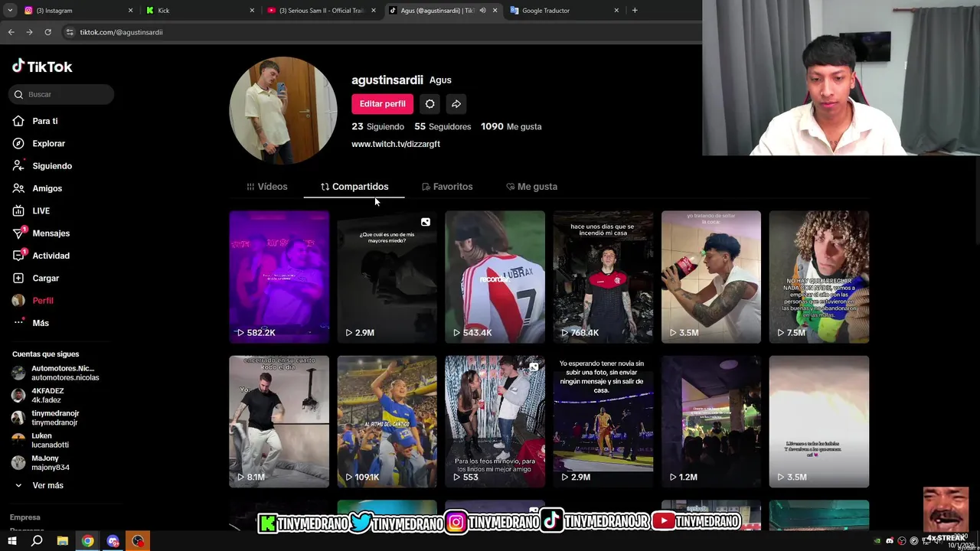Click the Editar perfil button
The height and width of the screenshot is (551, 980).
tap(382, 104)
